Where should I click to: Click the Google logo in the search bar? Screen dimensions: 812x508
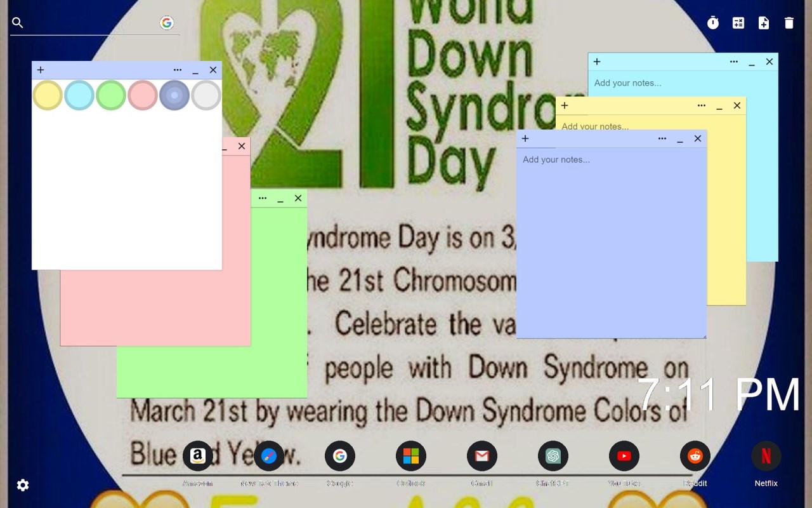pyautogui.click(x=167, y=23)
